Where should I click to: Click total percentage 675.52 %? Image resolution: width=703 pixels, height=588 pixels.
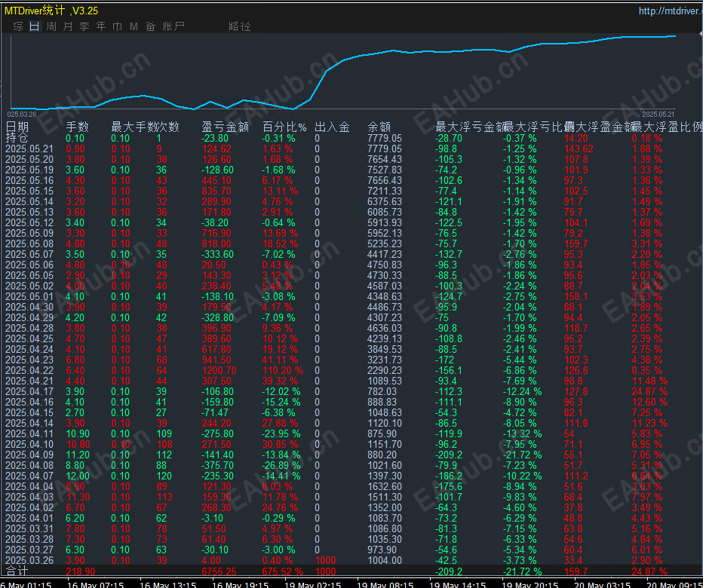pyautogui.click(x=282, y=571)
